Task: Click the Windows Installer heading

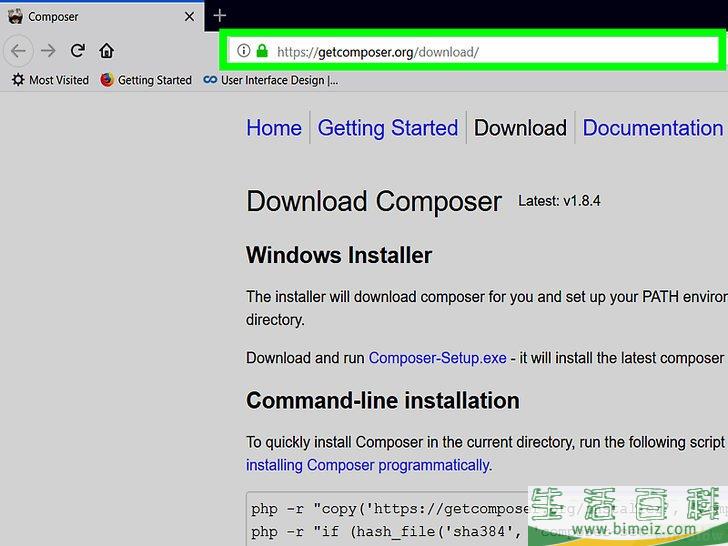Action: pyautogui.click(x=339, y=255)
